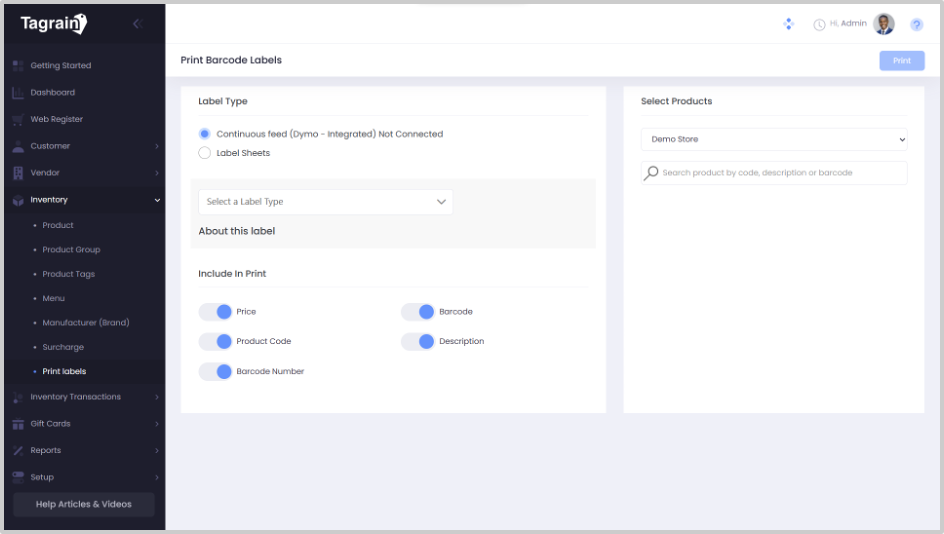This screenshot has width=944, height=534.
Task: Collapse the sidebar with double-chevron icon
Action: [137, 23]
